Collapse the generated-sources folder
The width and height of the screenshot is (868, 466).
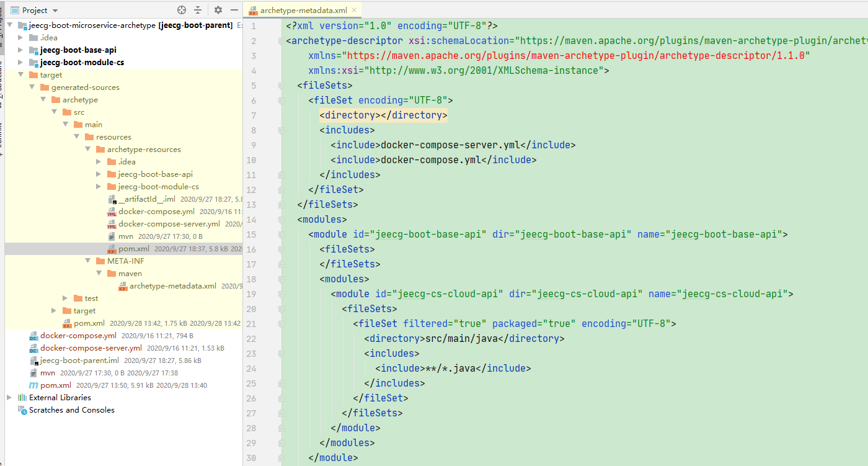coord(32,87)
